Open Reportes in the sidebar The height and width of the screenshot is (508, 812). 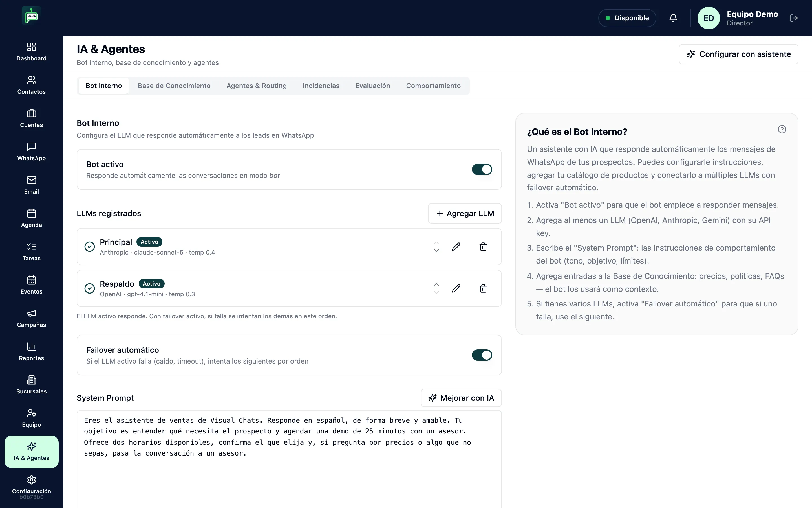click(32, 351)
